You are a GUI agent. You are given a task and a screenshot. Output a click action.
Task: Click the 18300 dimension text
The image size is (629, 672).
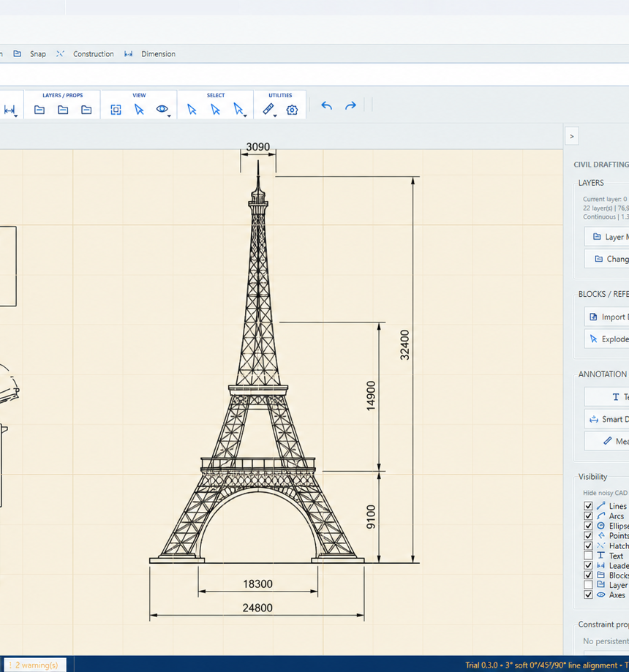point(257,584)
